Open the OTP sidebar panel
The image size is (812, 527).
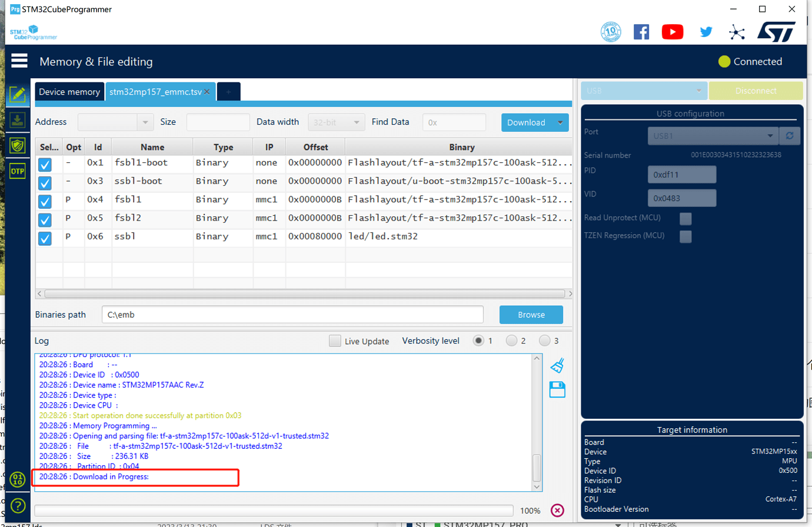(18, 171)
